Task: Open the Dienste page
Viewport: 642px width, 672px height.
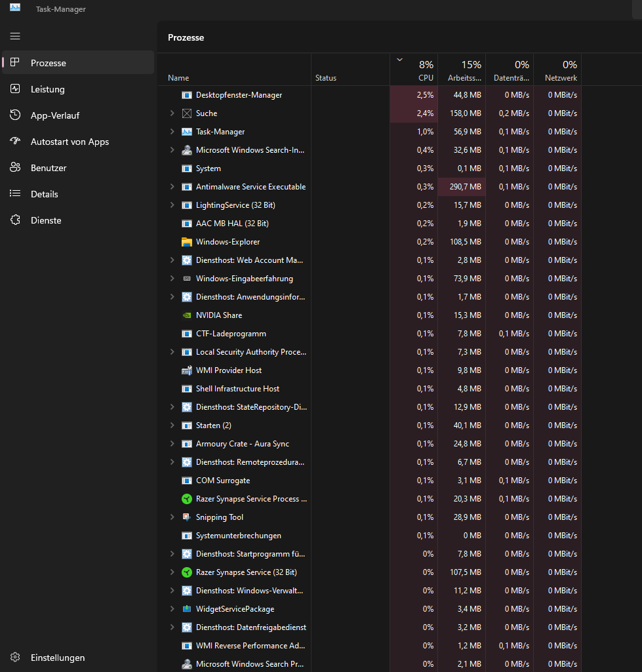Action: click(78, 220)
